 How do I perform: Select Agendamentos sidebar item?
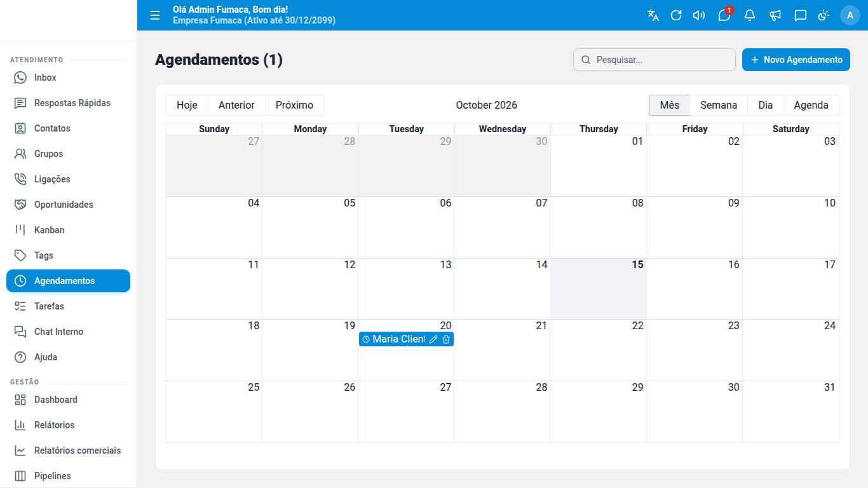coord(68,281)
